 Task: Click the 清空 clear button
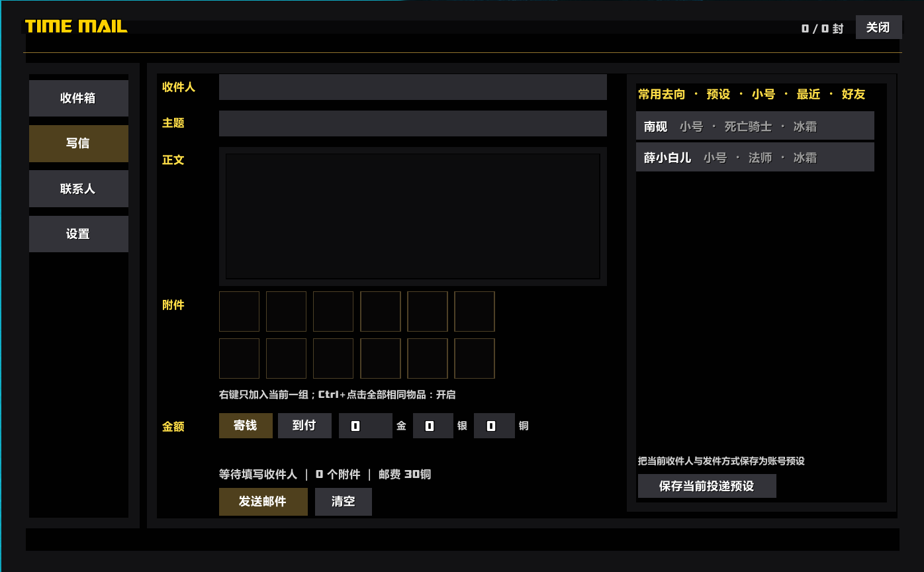344,502
